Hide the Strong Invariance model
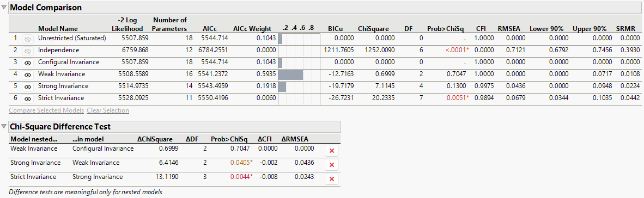The width and height of the screenshot is (644, 198). point(28,86)
